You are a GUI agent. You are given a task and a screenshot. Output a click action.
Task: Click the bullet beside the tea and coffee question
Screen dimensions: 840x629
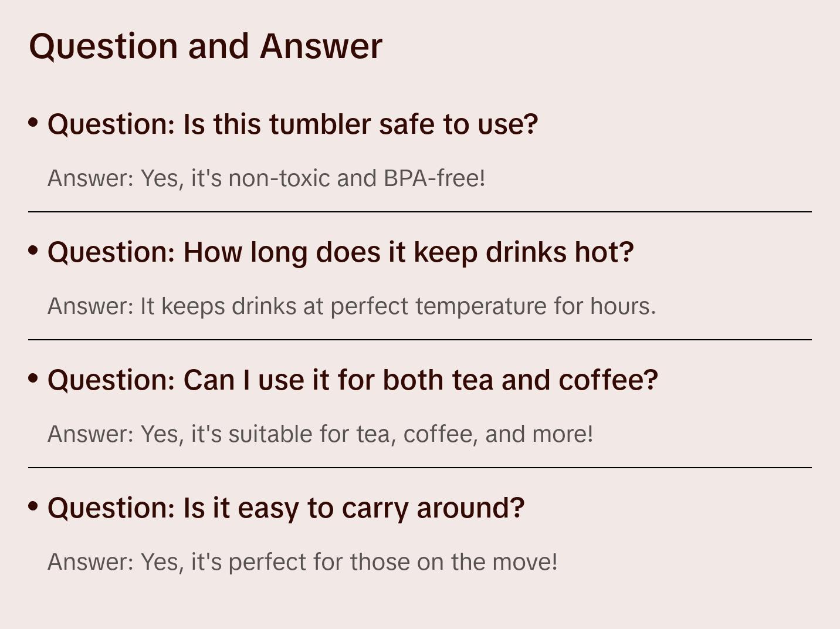click(x=33, y=378)
